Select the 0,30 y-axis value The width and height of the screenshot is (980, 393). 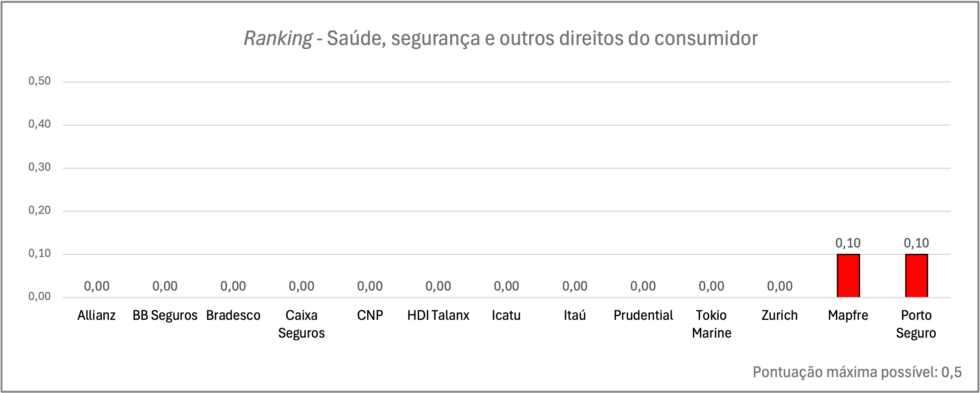click(x=40, y=167)
